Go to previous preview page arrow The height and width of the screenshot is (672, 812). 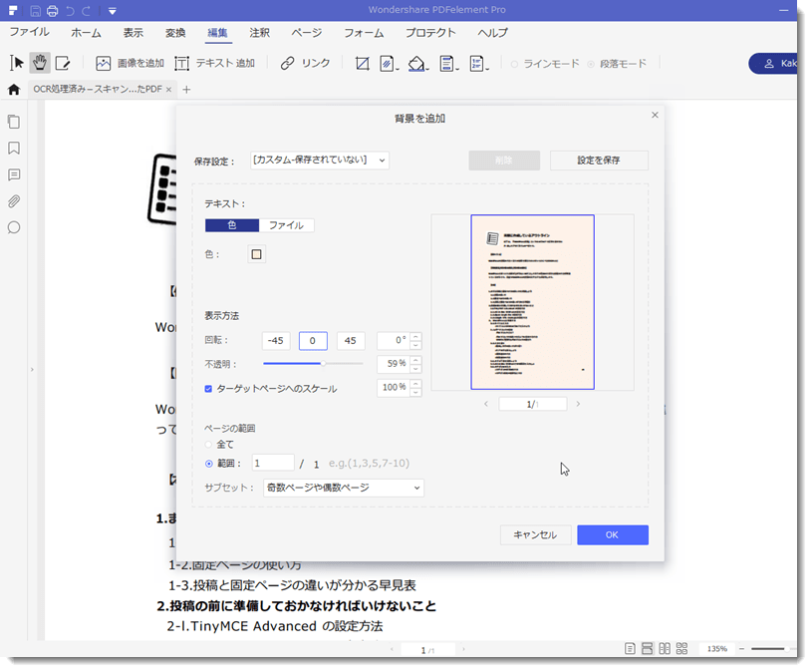pos(486,404)
